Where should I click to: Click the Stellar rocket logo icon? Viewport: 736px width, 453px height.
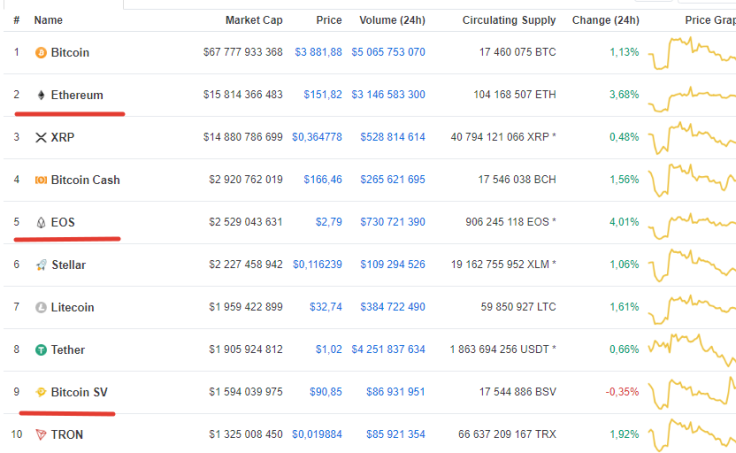41,265
